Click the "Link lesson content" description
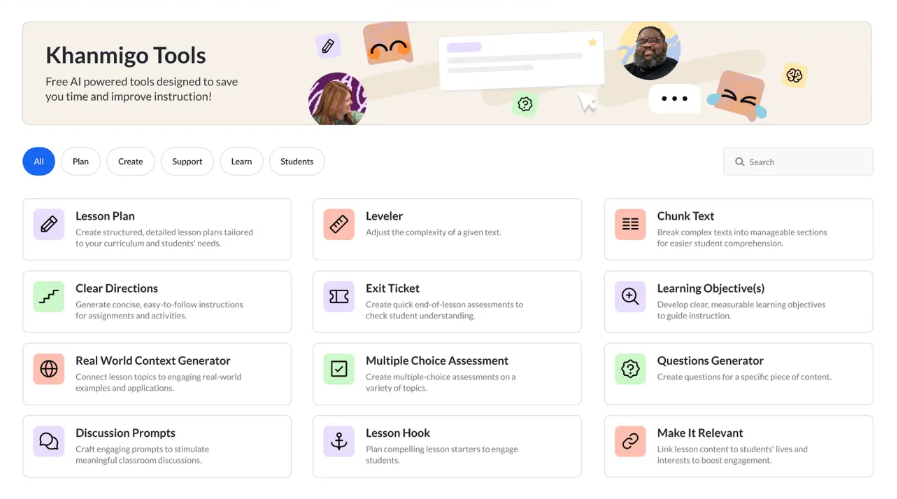The width and height of the screenshot is (897, 499). click(x=732, y=455)
